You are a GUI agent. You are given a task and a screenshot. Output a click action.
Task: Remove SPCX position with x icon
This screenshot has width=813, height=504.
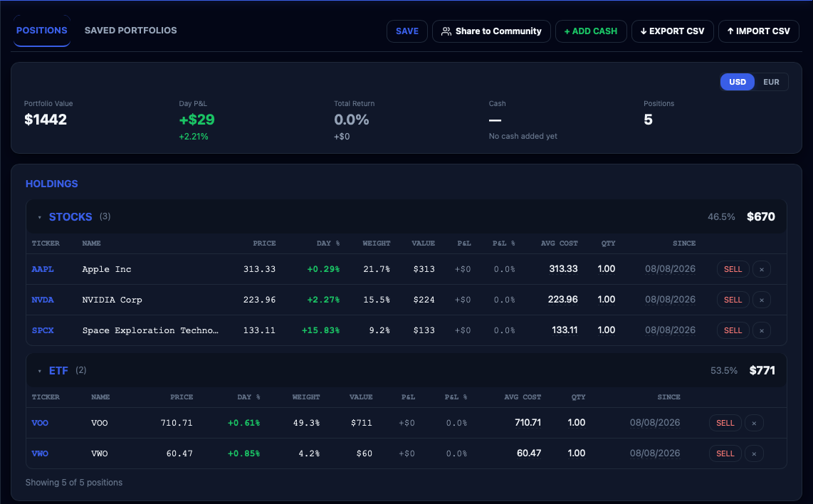click(761, 330)
